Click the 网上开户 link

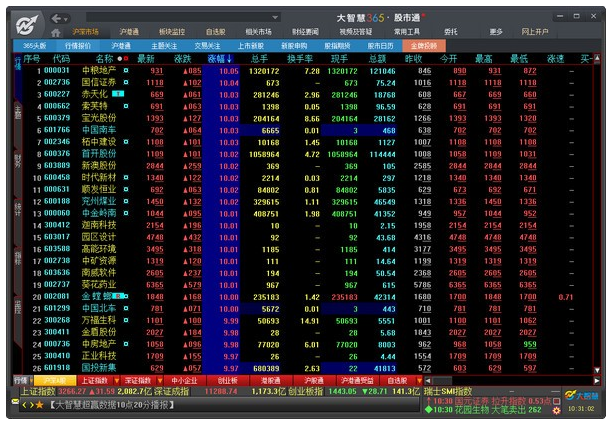[x=535, y=32]
